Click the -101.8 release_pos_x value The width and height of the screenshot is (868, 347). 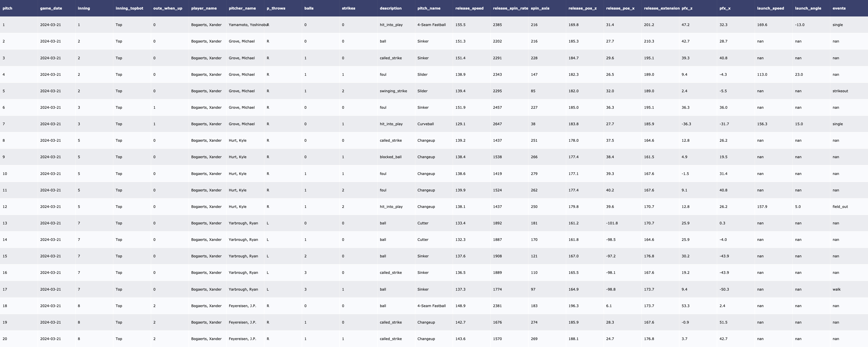click(x=612, y=223)
